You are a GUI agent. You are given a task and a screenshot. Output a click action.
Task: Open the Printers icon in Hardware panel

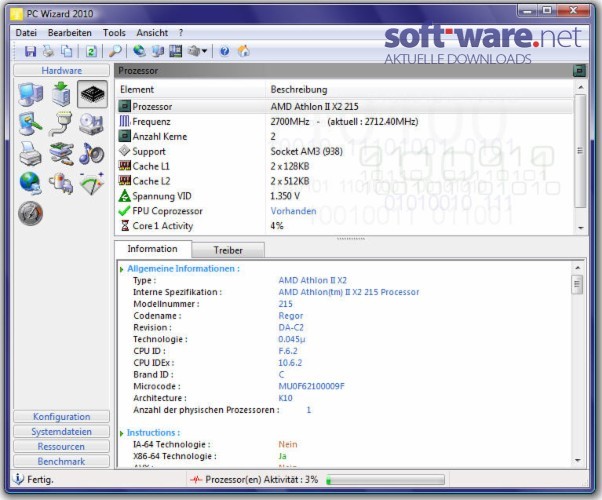[x=31, y=153]
